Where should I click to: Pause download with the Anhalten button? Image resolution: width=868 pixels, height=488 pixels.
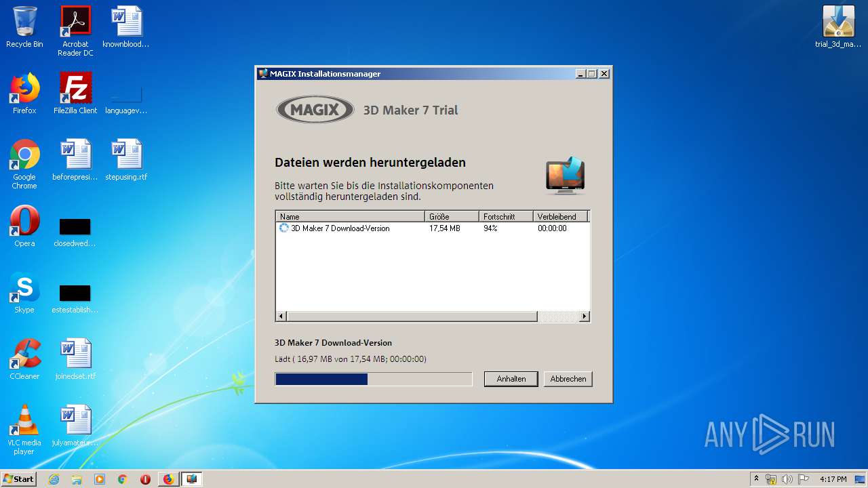tap(511, 379)
